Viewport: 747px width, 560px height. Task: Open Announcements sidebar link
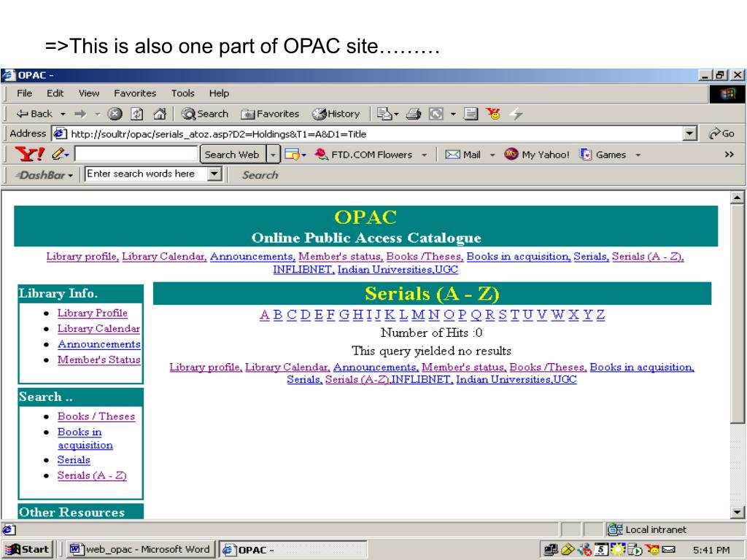[x=99, y=344]
